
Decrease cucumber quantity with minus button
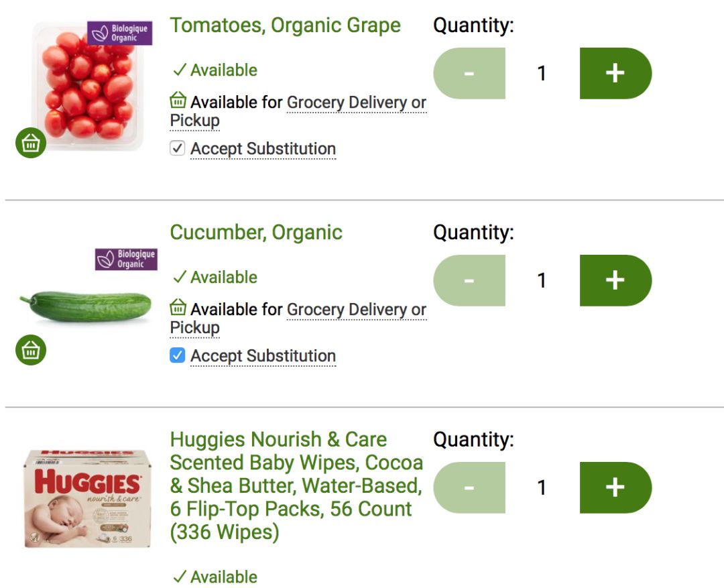[469, 280]
